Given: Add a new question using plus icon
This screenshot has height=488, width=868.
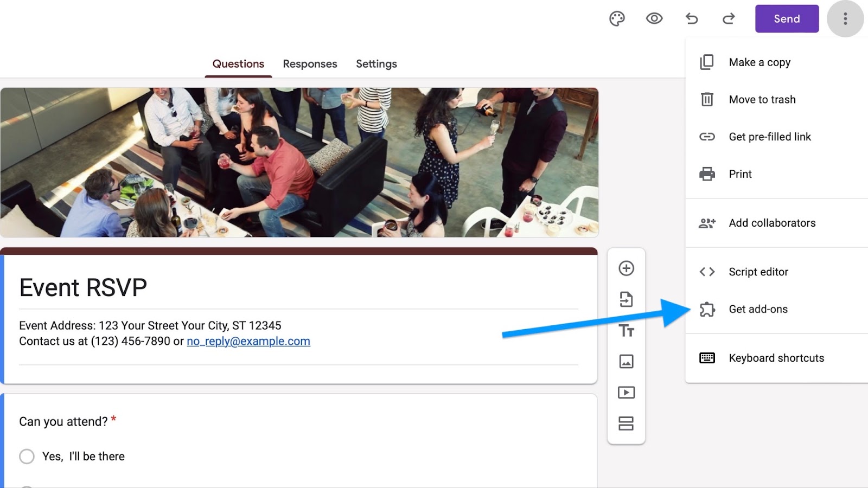Looking at the screenshot, I should pos(626,268).
